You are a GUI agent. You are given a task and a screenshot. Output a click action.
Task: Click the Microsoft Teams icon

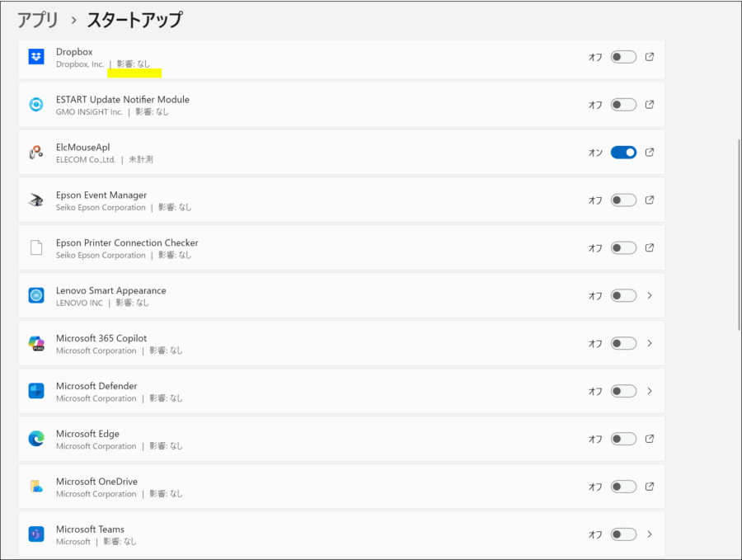click(35, 534)
